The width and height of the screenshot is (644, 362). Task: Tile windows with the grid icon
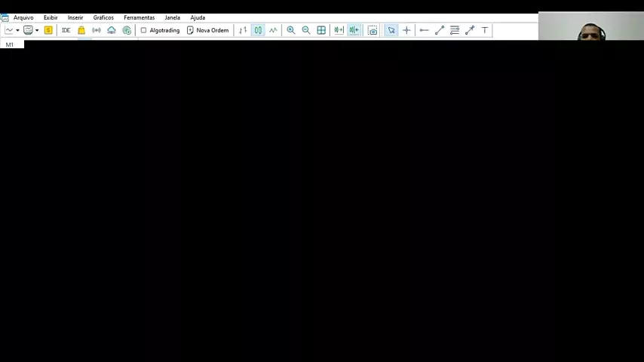(321, 30)
